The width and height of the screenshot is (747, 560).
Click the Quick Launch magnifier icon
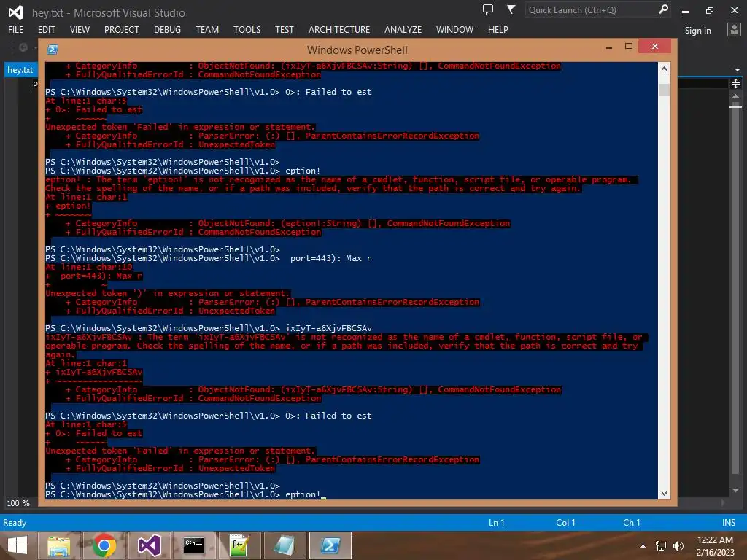click(x=663, y=9)
